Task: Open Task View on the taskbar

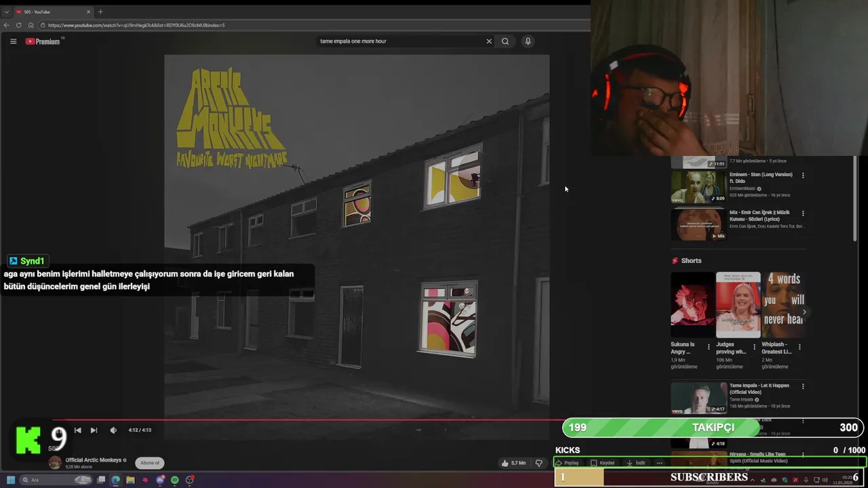Action: click(101, 480)
